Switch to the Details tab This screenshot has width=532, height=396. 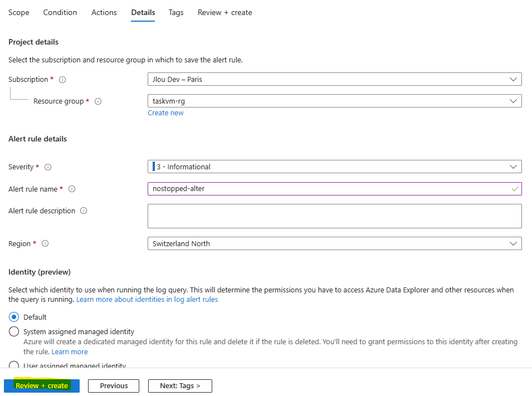[143, 13]
